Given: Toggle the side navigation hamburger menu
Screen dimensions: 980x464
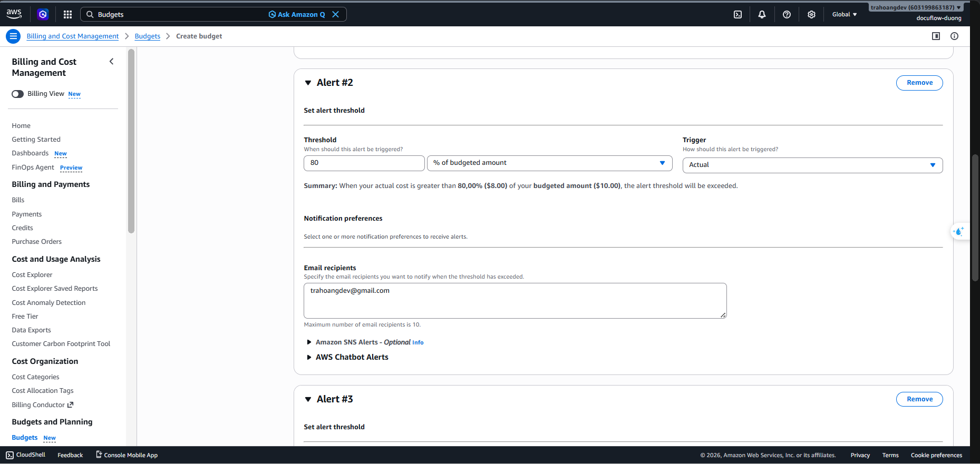Looking at the screenshot, I should (13, 36).
